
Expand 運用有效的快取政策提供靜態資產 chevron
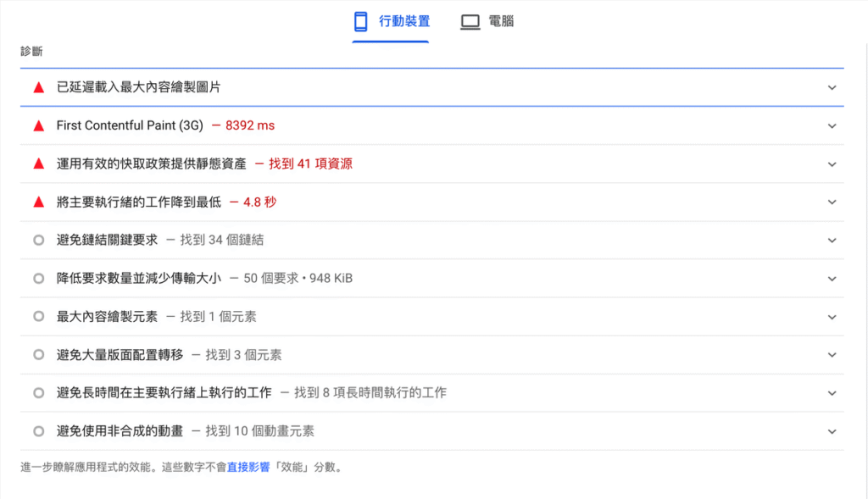point(832,164)
